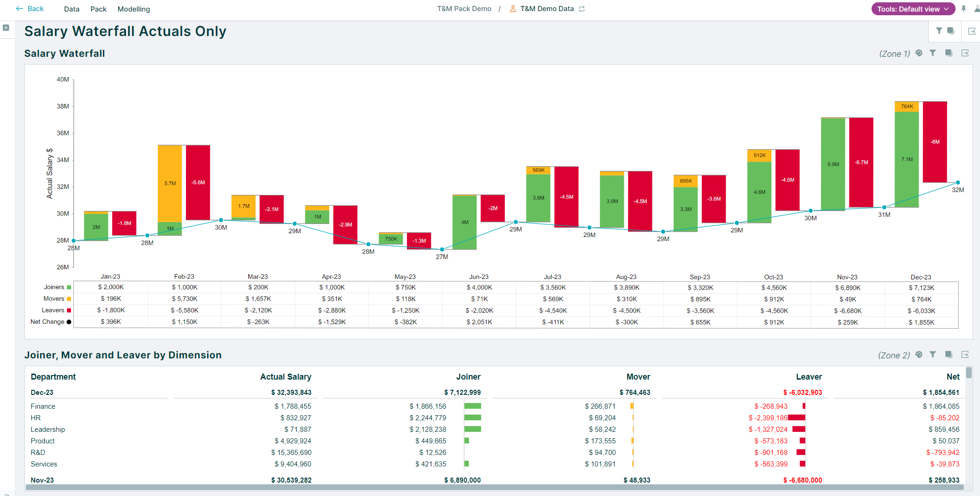The image size is (980, 496).
Task: Click Zone 1 filter funnel icon
Action: coord(932,53)
